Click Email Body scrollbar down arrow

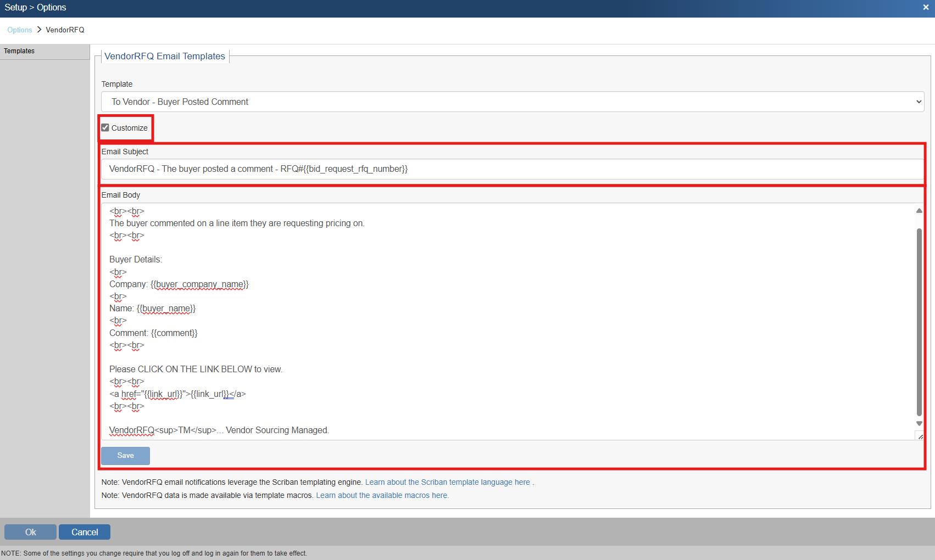(919, 424)
